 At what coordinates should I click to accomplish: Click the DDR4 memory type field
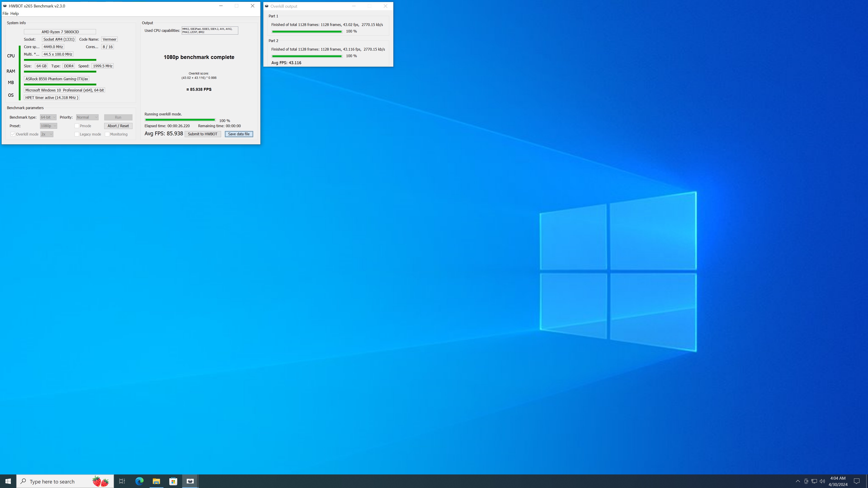(x=69, y=66)
